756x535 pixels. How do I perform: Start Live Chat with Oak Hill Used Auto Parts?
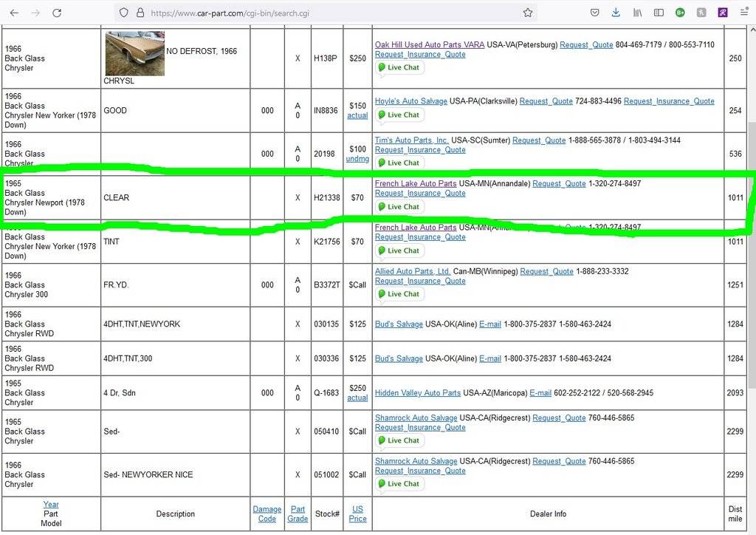(x=399, y=67)
